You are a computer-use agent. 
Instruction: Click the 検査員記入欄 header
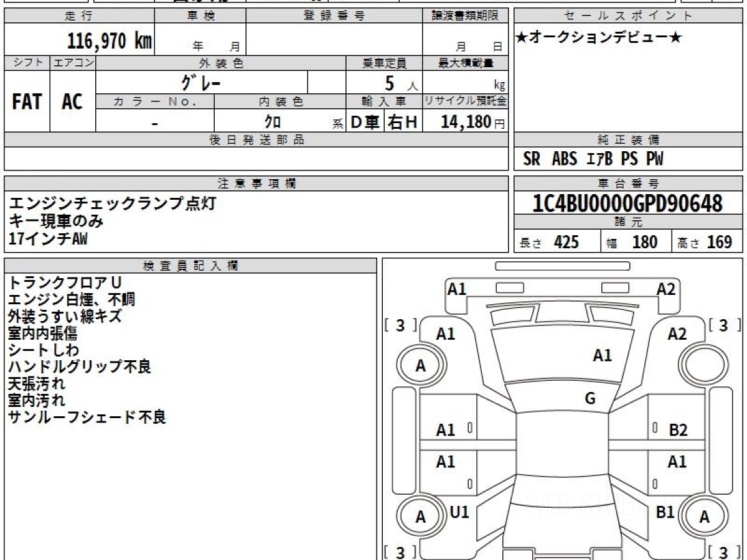tap(190, 265)
